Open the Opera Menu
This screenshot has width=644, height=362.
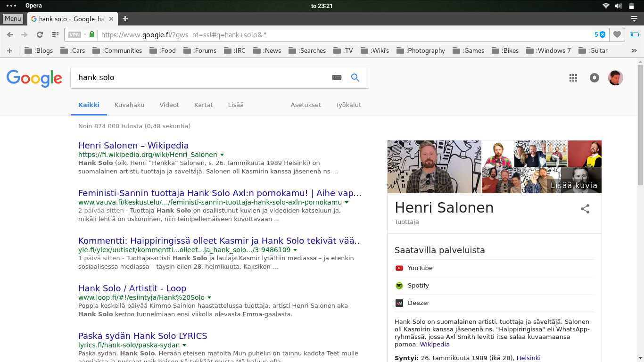13,19
